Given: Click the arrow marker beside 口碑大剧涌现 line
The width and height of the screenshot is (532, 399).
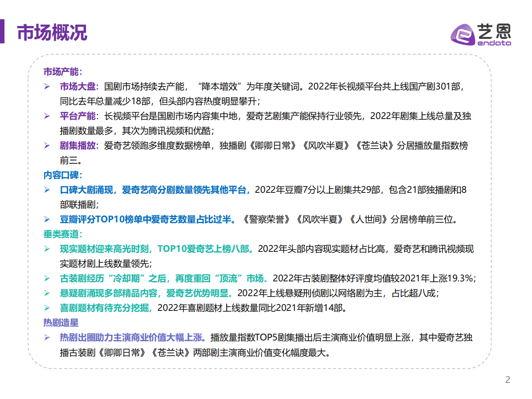Looking at the screenshot, I should 46,191.
